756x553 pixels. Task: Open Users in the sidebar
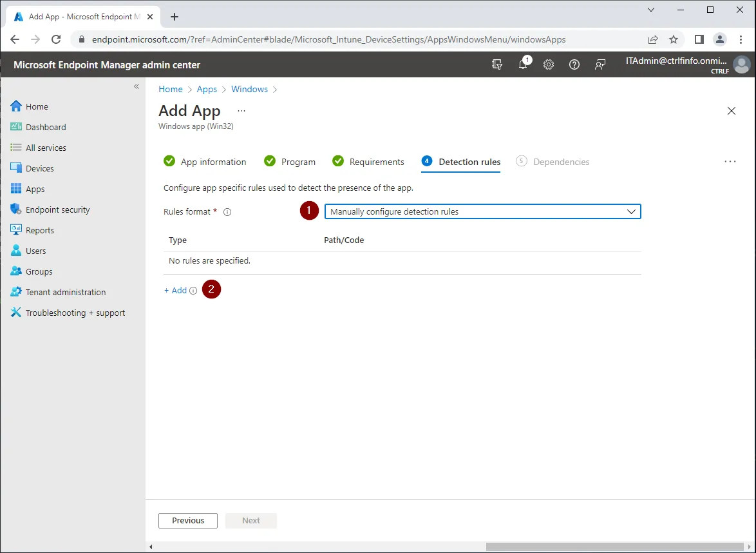pos(28,251)
